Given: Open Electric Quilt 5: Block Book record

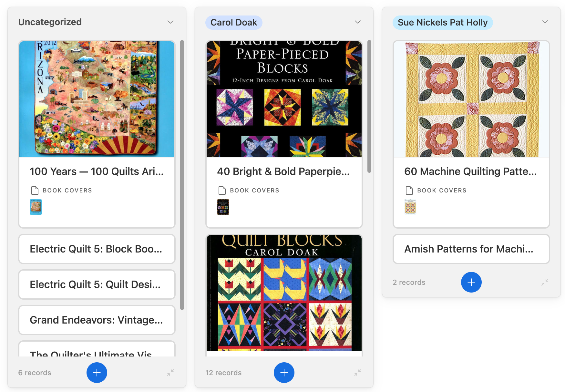Looking at the screenshot, I should (x=97, y=249).
